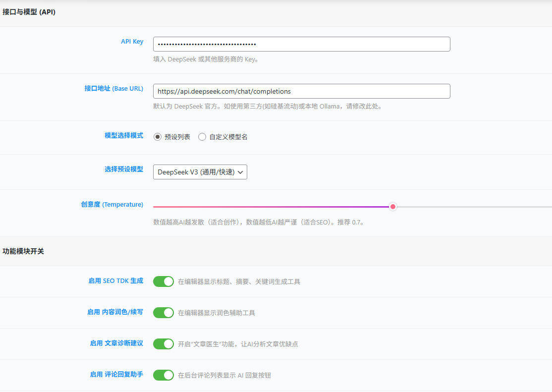Click the Base URL address input box

[301, 91]
